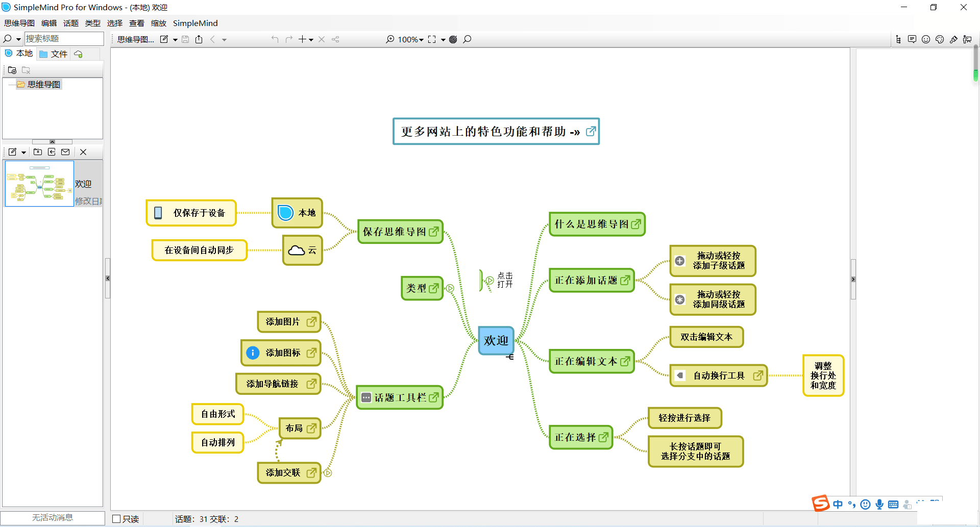Add new folder in the mind map explorer
This screenshot has width=980, height=527.
(12, 70)
